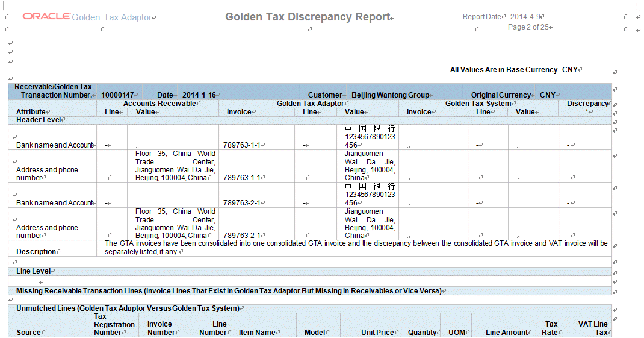
Task: Click the UOM column header
Action: click(457, 332)
